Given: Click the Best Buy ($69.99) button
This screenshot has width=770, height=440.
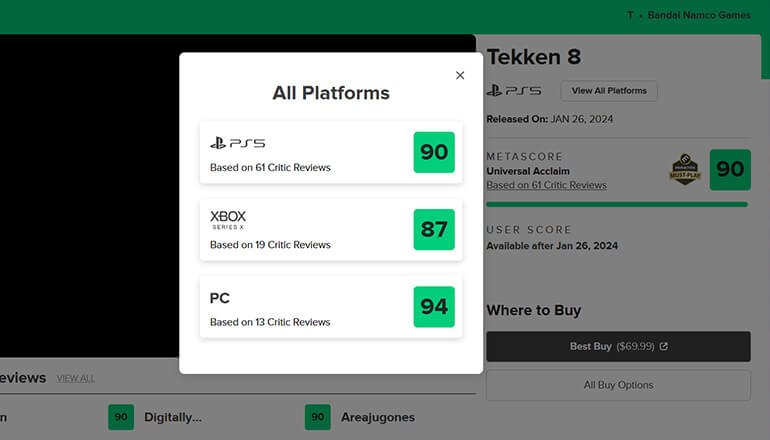Looking at the screenshot, I should [x=618, y=346].
